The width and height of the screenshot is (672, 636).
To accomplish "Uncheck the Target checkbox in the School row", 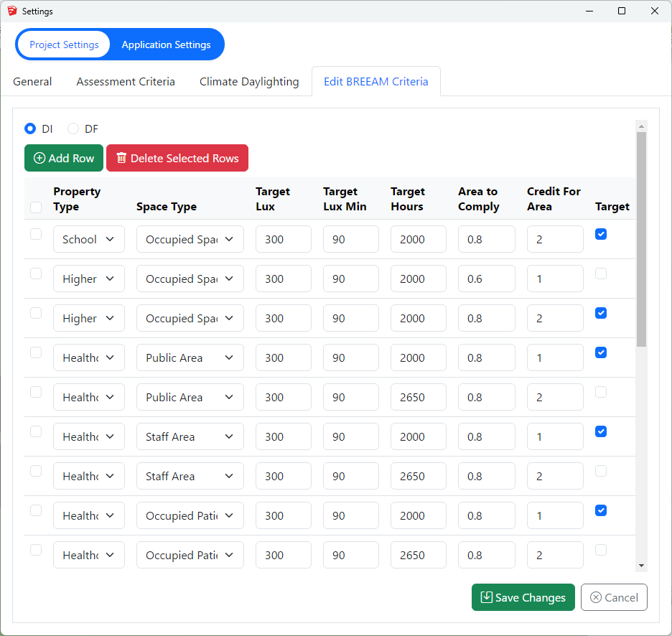I will point(601,234).
